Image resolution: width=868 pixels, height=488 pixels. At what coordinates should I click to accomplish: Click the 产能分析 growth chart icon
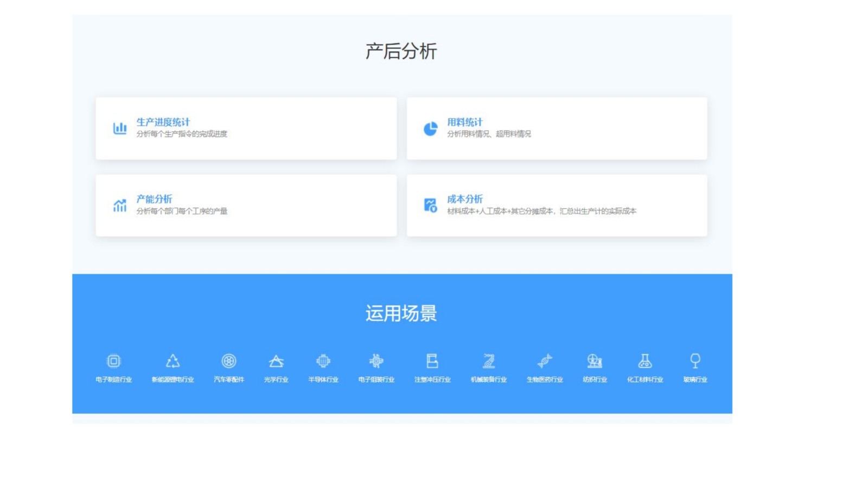[x=120, y=206]
